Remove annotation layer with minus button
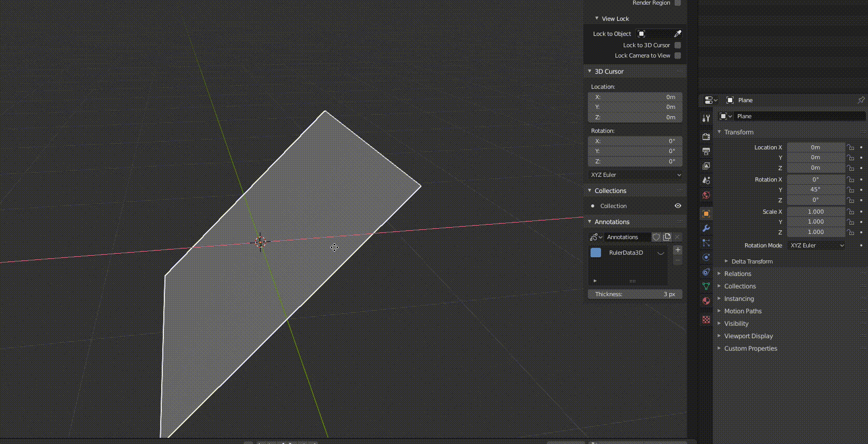Viewport: 868px width, 444px height. [678, 260]
